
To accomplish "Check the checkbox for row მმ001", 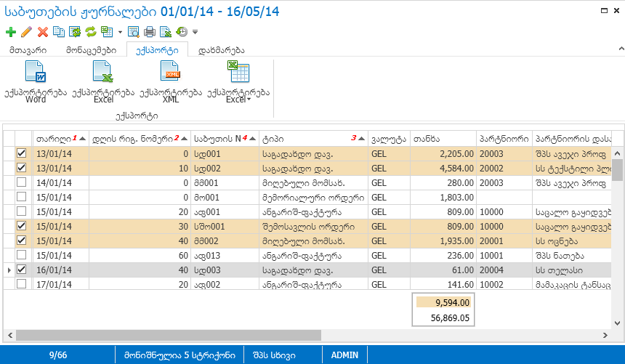I will [x=22, y=182].
